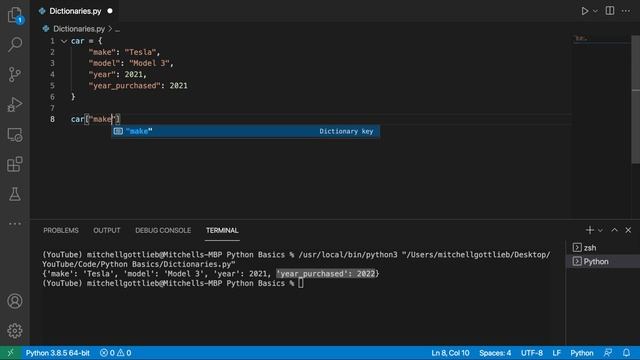The width and height of the screenshot is (640, 360).
Task: Maximize the panel with up chevron
Action: coord(614,230)
